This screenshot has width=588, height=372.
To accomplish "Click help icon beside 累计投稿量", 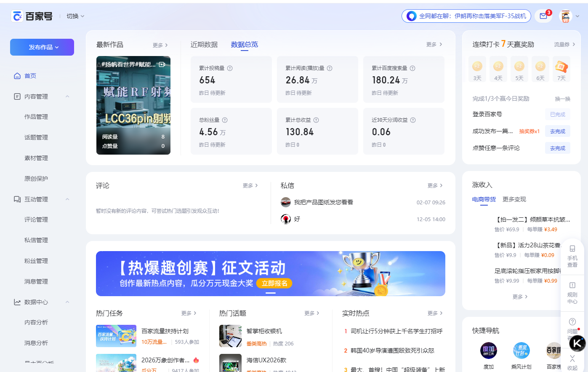I will [230, 68].
